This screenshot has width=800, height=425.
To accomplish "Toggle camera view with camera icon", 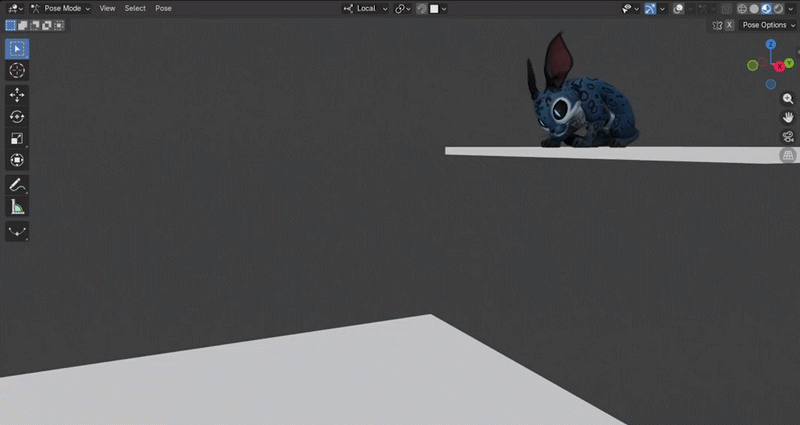I will (x=788, y=137).
